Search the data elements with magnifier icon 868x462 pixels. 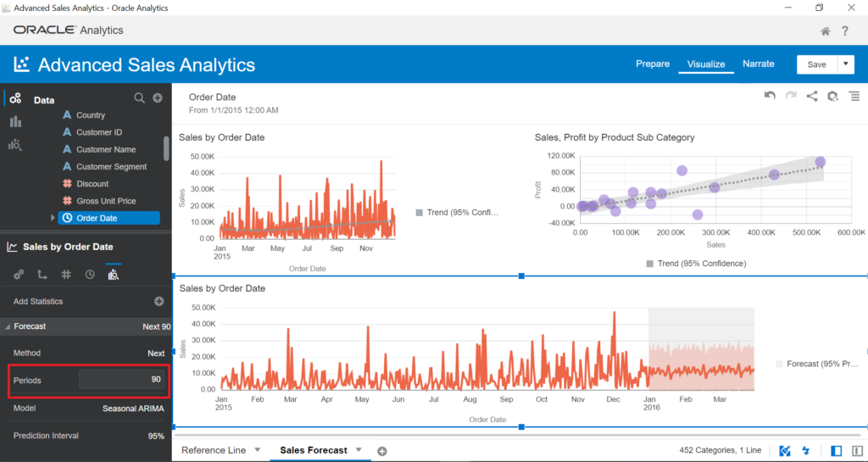click(x=139, y=98)
